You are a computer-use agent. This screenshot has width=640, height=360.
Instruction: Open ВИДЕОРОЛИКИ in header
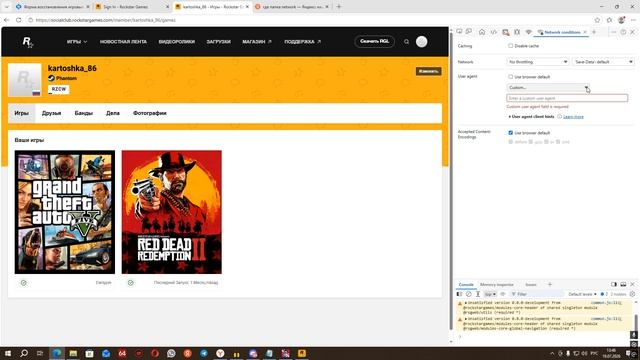pos(177,42)
